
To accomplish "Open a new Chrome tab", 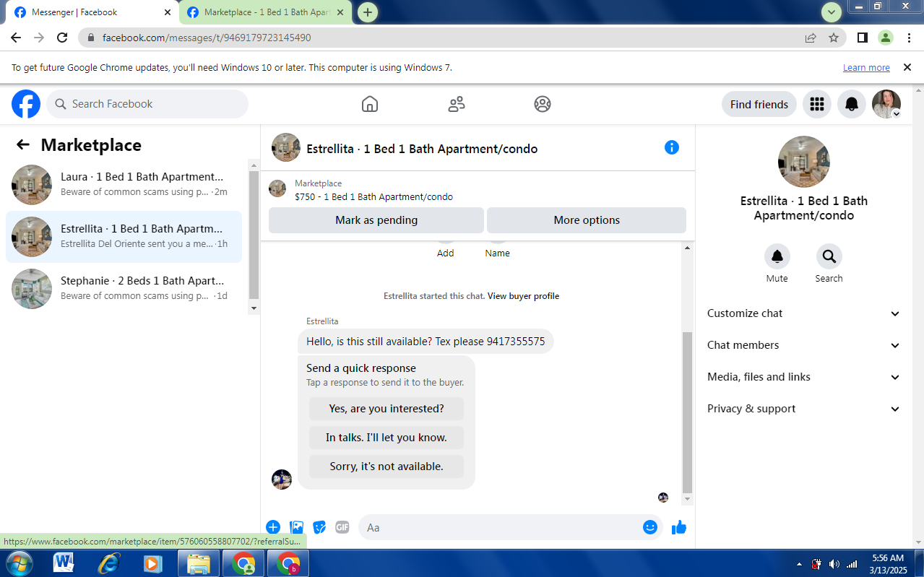I will pyautogui.click(x=368, y=12).
